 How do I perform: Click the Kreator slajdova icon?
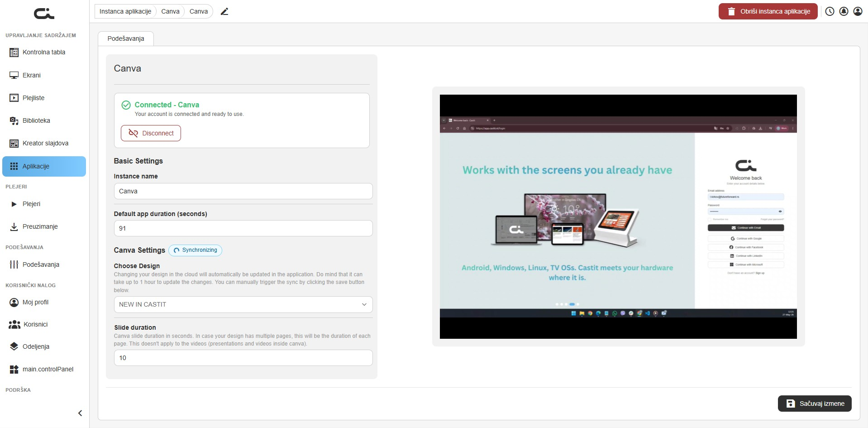(x=14, y=144)
